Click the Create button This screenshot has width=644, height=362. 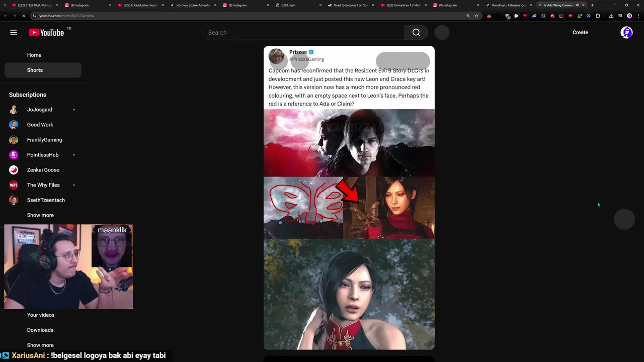580,32
